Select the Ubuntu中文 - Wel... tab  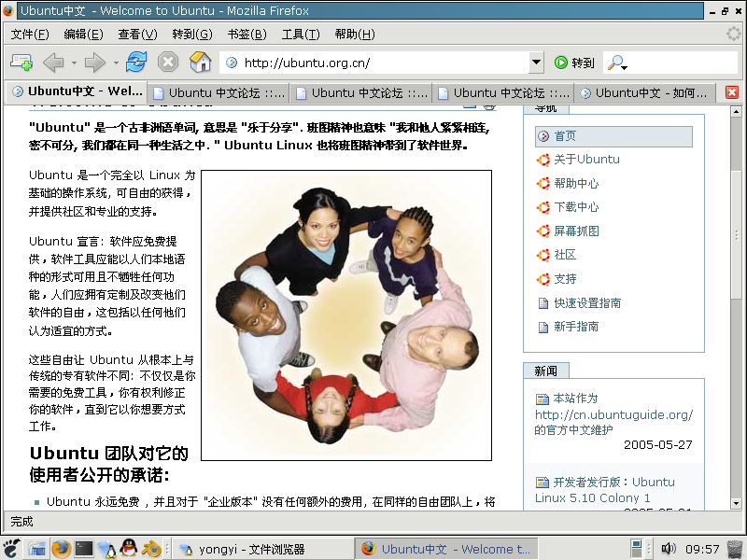77,91
